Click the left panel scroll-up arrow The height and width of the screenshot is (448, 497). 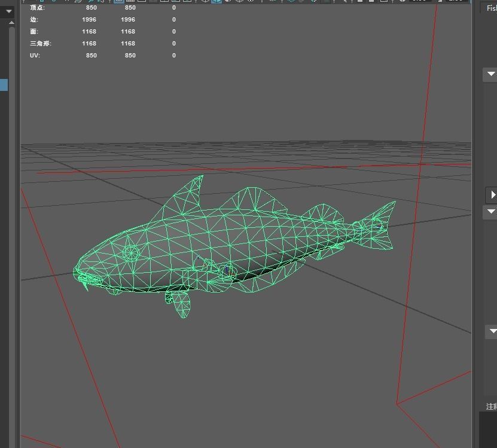coord(11,23)
